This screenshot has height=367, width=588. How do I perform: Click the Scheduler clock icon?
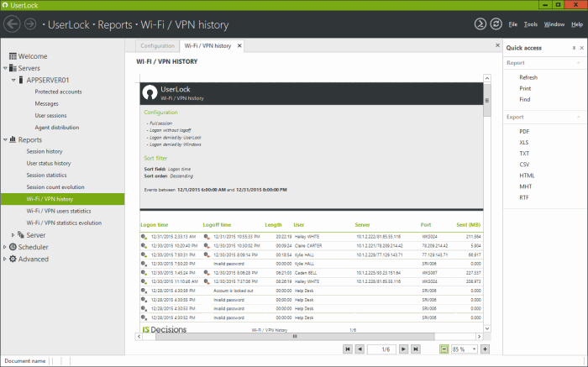click(13, 247)
